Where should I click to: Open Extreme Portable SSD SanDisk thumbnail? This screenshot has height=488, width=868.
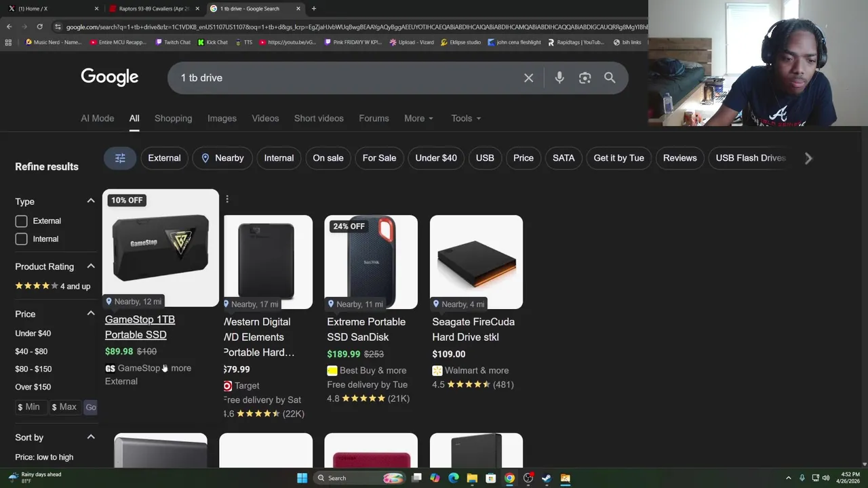pos(371,262)
